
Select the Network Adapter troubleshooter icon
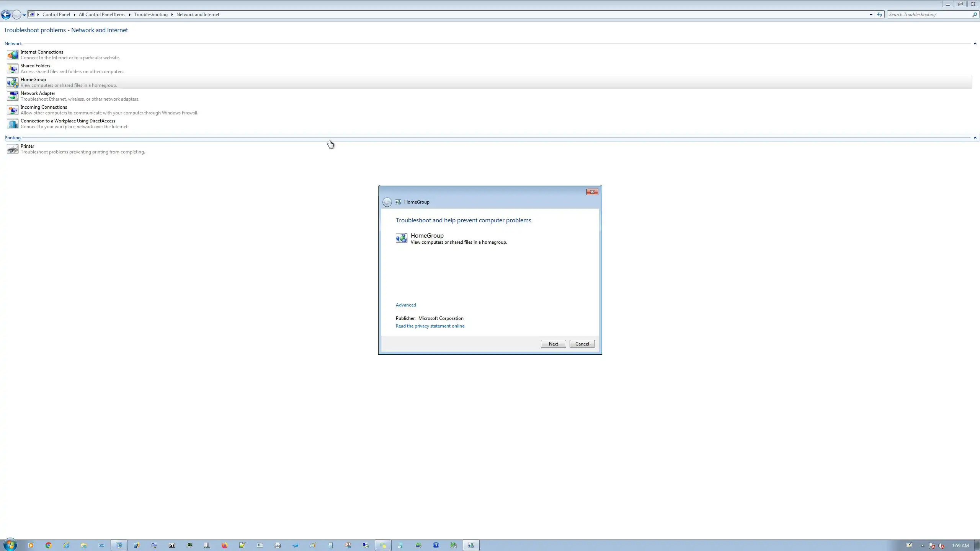pos(12,96)
